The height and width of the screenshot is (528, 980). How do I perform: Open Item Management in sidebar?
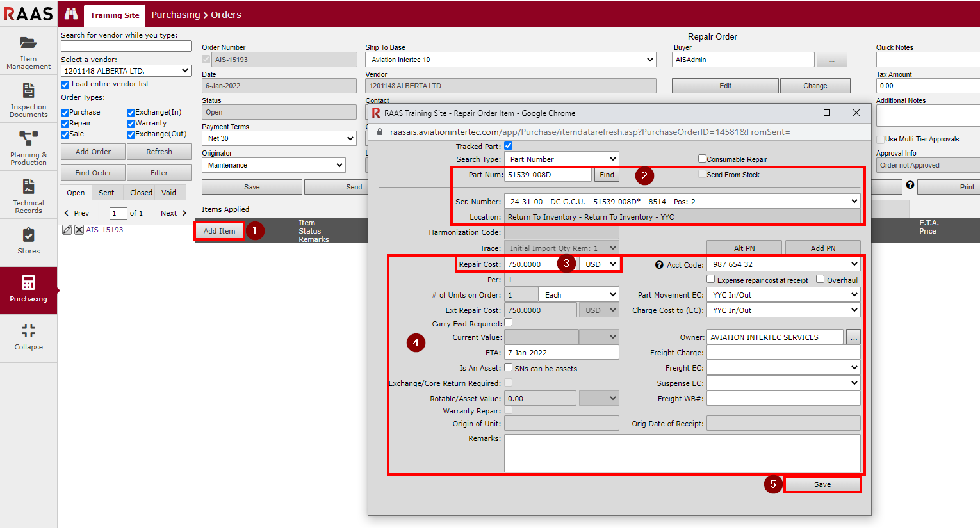pyautogui.click(x=28, y=52)
